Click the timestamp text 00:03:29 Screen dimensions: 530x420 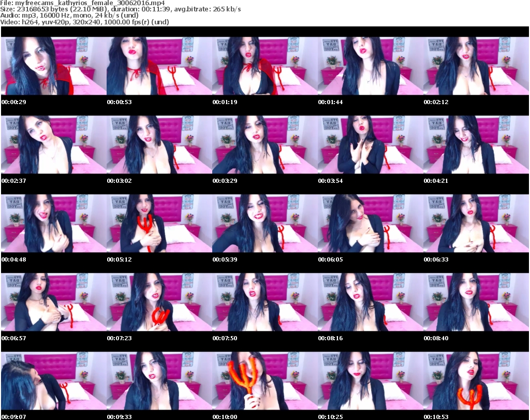click(225, 181)
